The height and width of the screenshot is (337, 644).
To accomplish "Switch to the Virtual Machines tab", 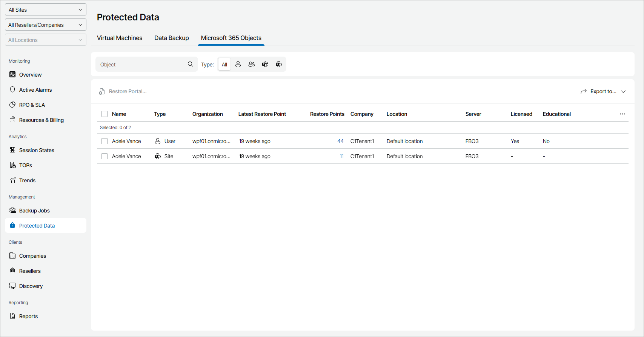I will click(x=120, y=38).
